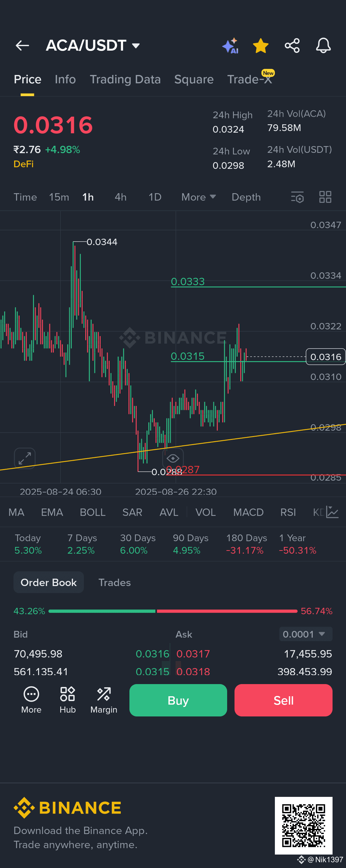Screen dimensions: 346x868
Task: Select the 15m interval
Action: coord(59,197)
